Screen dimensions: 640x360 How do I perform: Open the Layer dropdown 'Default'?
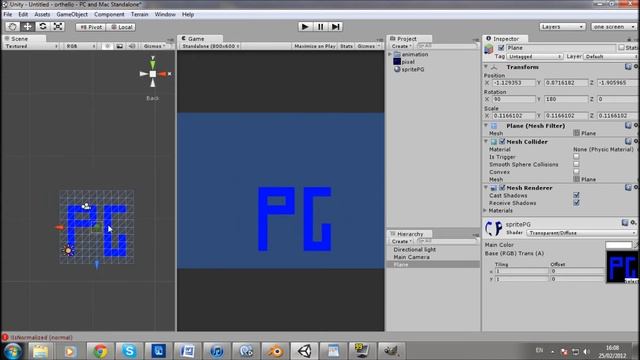[x=611, y=56]
